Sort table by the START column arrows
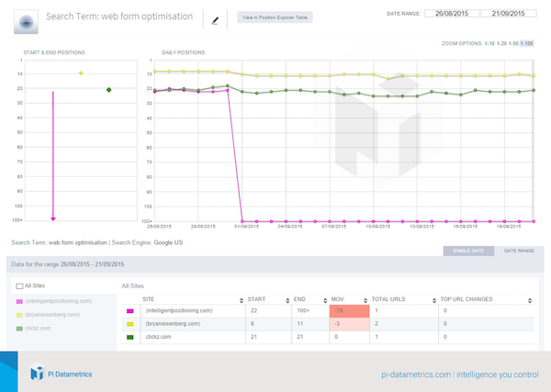Screen dimensions: 551x392 (x=287, y=300)
